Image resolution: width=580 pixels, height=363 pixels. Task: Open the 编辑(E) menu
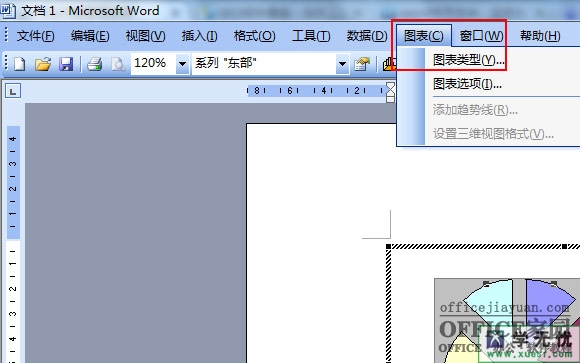pyautogui.click(x=90, y=36)
